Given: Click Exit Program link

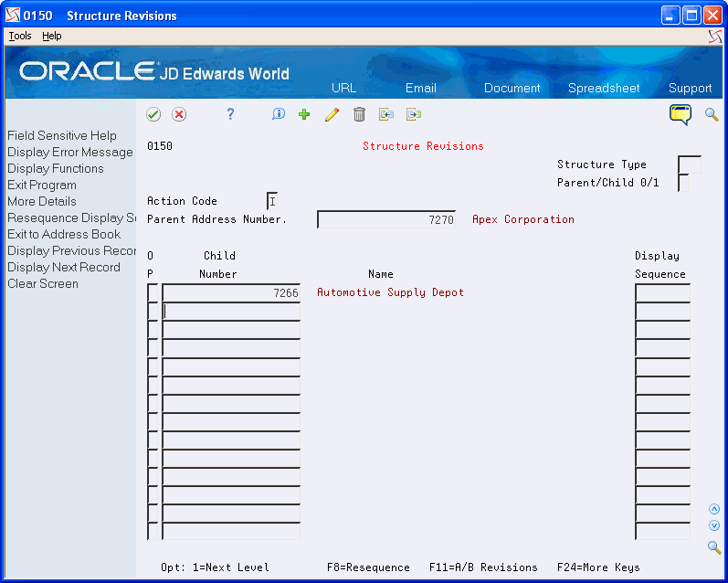Looking at the screenshot, I should [42, 185].
